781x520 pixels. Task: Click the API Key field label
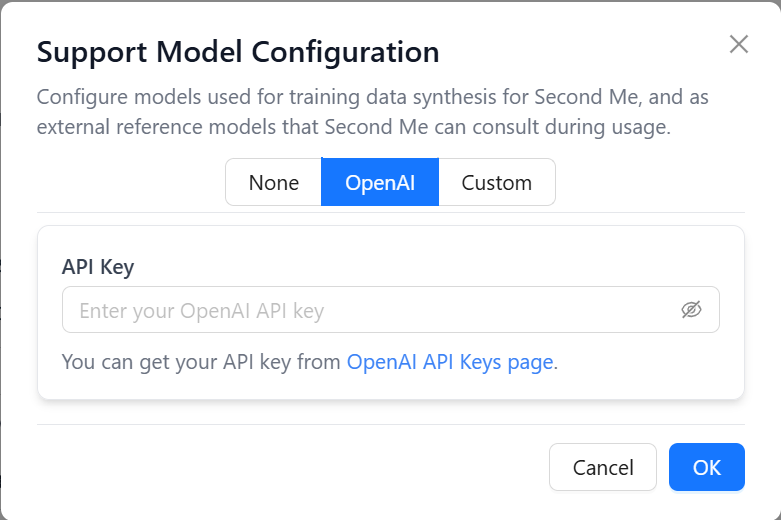98,267
